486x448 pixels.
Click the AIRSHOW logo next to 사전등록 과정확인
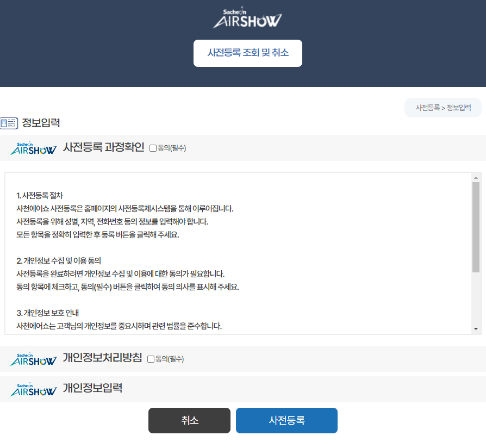pos(33,147)
